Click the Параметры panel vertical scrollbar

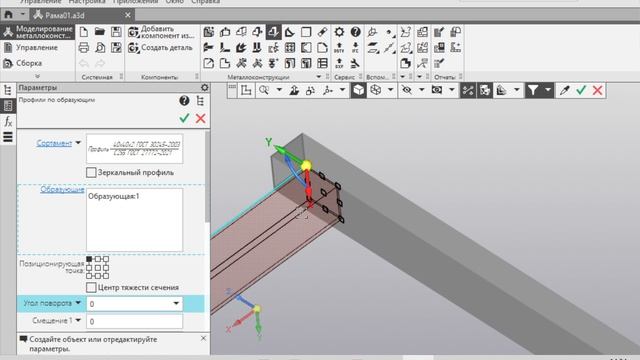(207, 178)
